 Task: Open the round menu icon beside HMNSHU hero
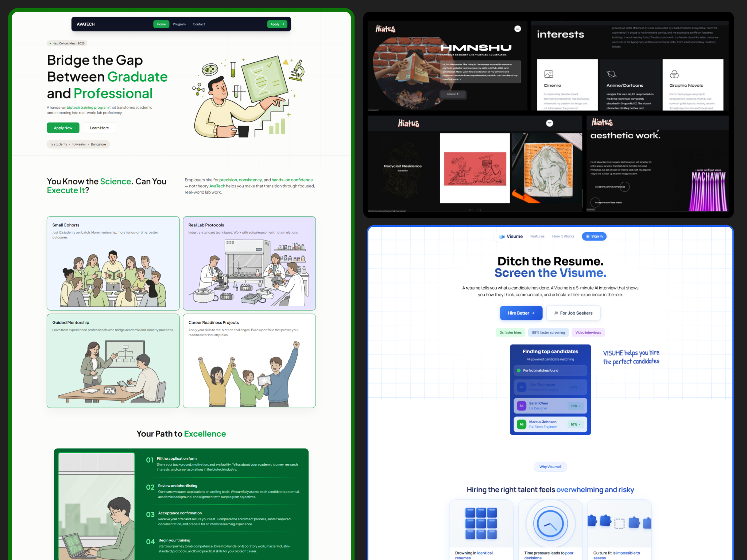[518, 29]
